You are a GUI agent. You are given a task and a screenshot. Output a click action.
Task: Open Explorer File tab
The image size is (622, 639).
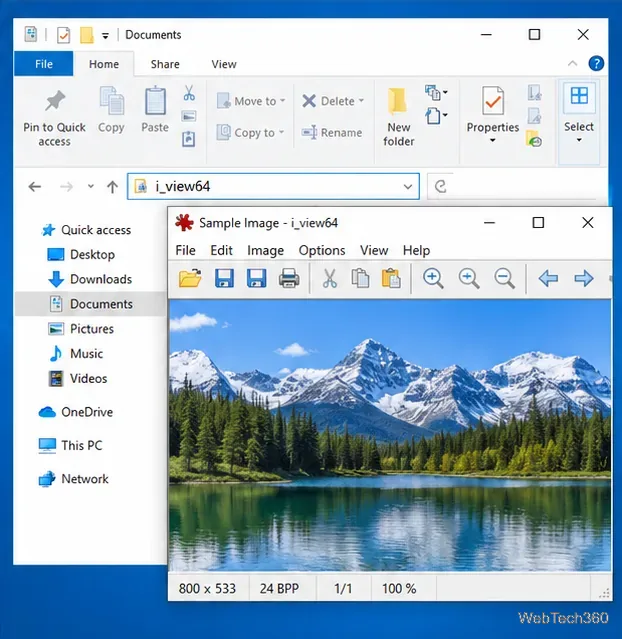[x=44, y=64]
